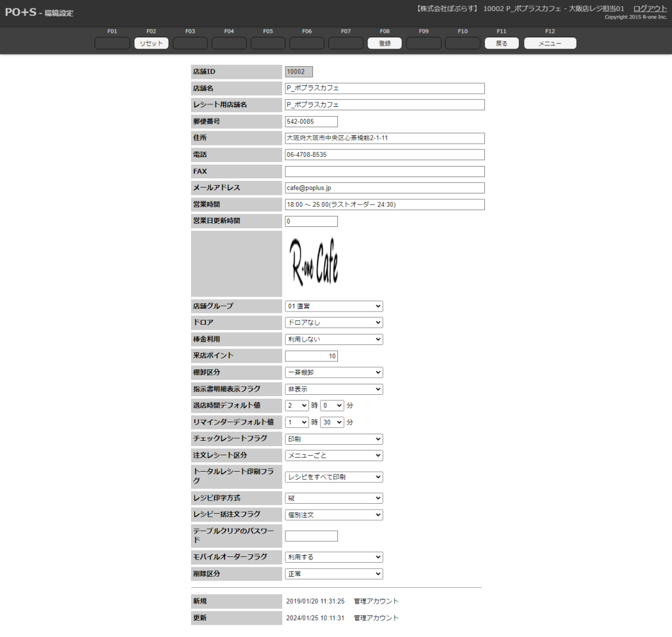Image resolution: width=672 pixels, height=637 pixels.
Task: Click the 戻る (F11) button
Action: click(501, 43)
